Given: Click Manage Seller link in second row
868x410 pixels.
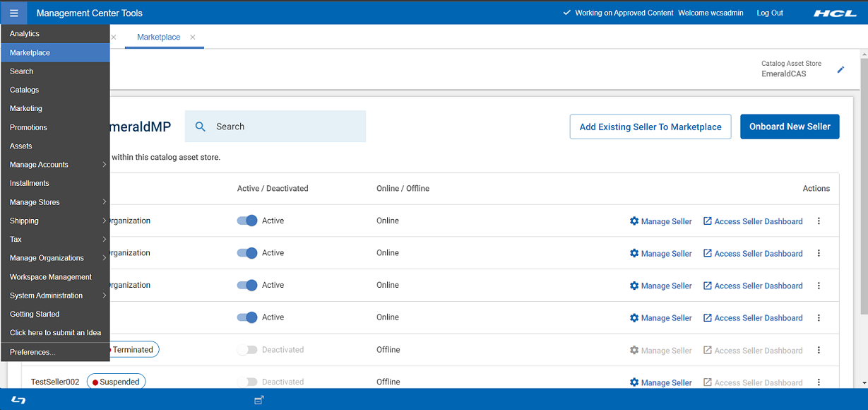Looking at the screenshot, I should (x=660, y=254).
